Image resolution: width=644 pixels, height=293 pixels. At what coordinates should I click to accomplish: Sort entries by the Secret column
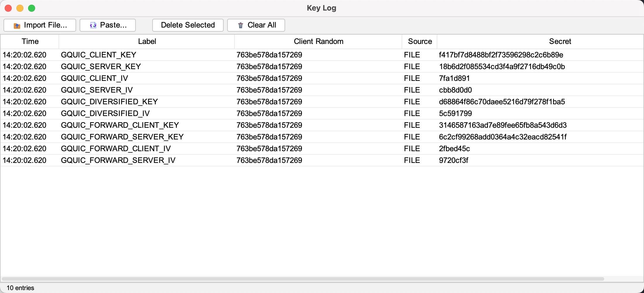tap(560, 41)
